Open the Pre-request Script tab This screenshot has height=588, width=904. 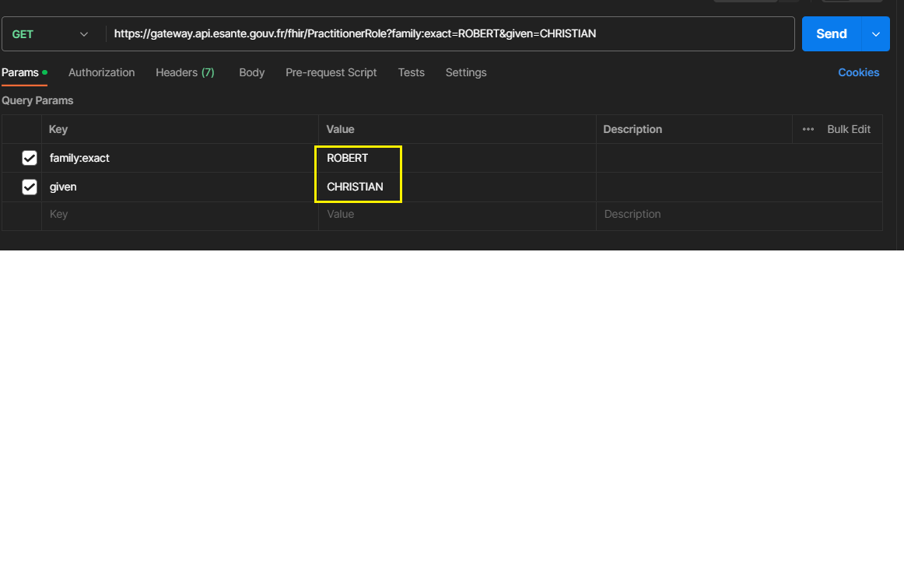(331, 72)
